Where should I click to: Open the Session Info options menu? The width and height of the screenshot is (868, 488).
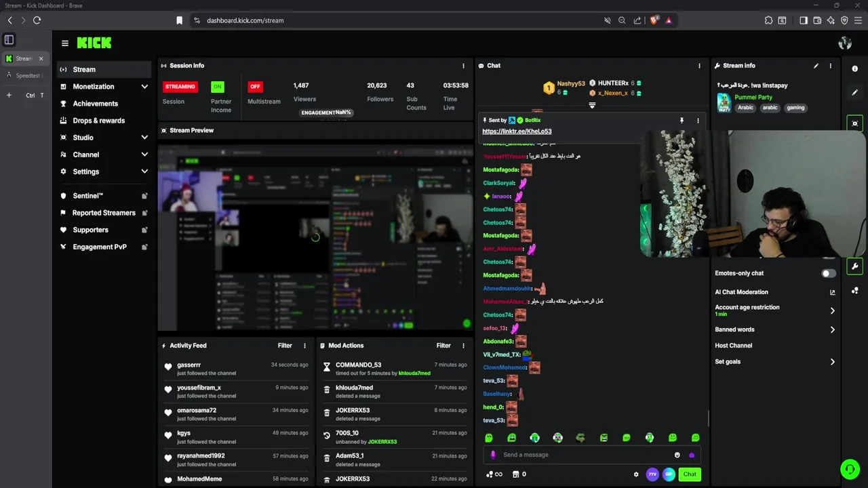(x=464, y=66)
